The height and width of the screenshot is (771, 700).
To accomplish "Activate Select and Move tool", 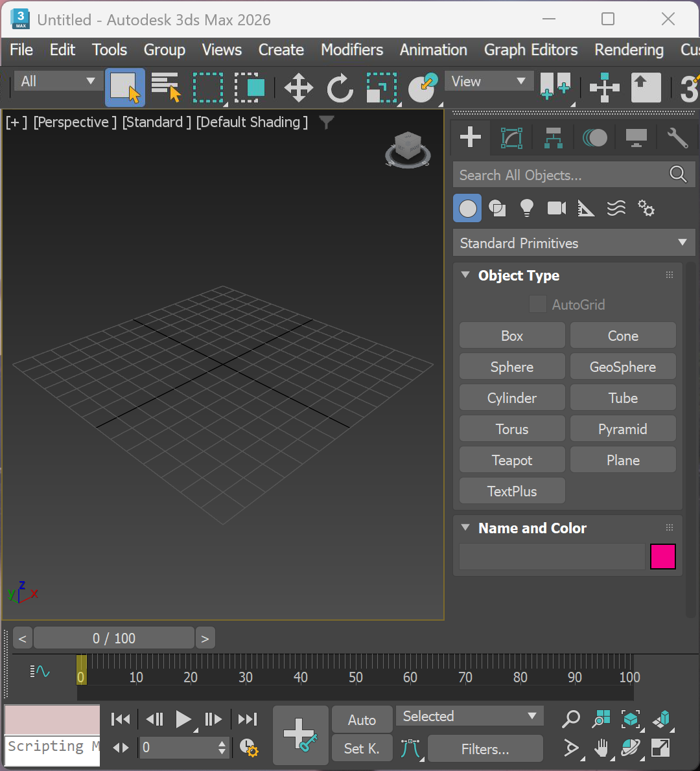I will point(299,88).
